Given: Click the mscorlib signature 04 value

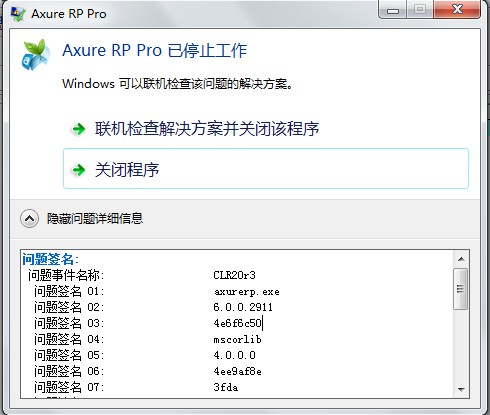Looking at the screenshot, I should (x=237, y=339).
